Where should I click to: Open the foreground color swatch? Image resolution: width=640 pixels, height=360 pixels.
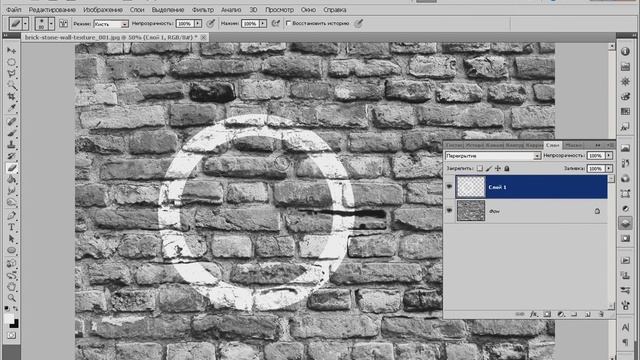pyautogui.click(x=9, y=318)
